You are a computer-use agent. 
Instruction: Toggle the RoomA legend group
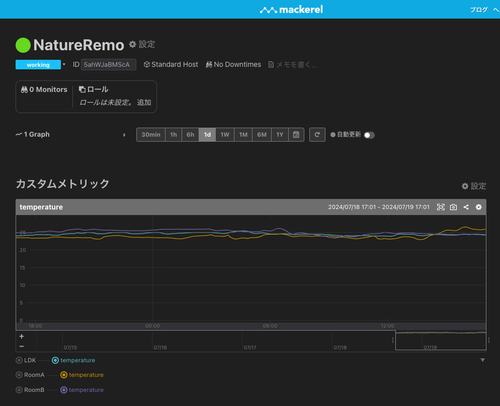click(x=30, y=375)
